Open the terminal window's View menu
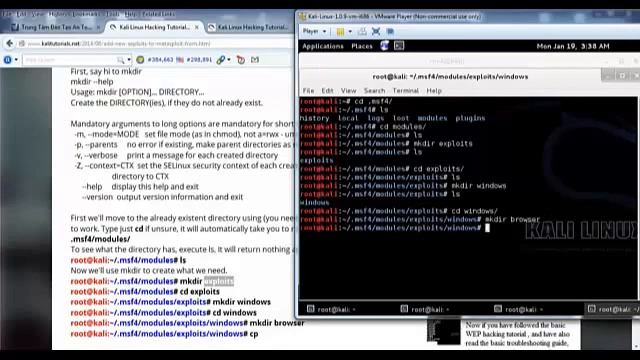The height and width of the screenshot is (360, 640). [x=349, y=91]
